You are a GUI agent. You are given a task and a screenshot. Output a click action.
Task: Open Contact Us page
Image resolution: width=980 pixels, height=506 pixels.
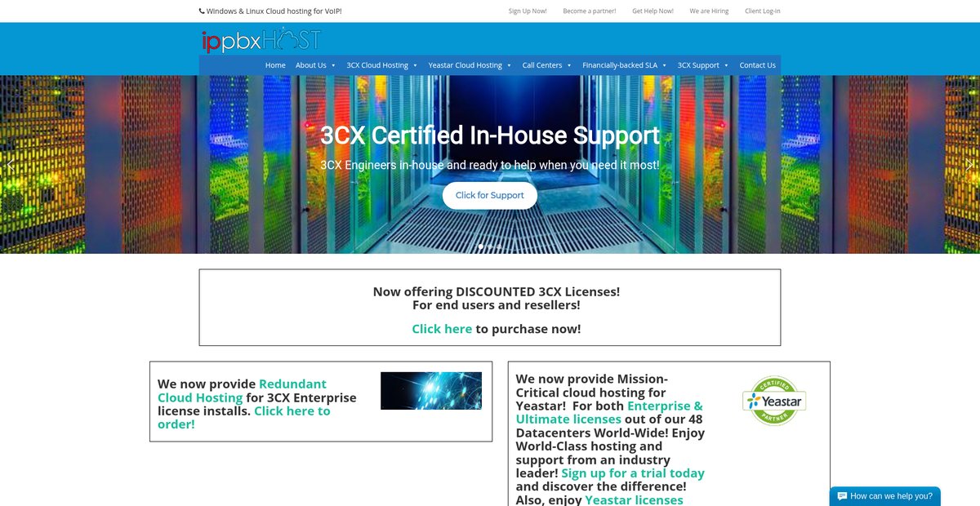(x=757, y=65)
